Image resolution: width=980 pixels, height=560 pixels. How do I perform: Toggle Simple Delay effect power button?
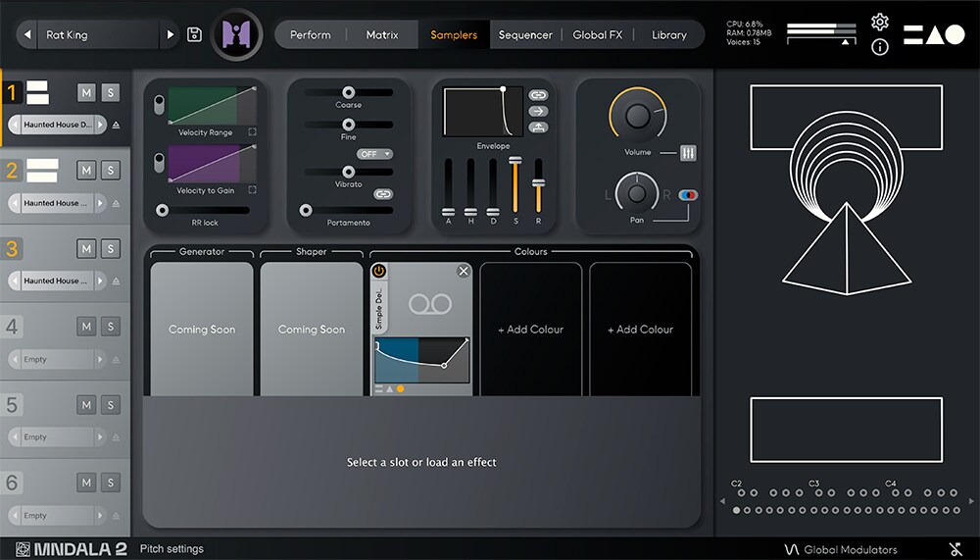tap(379, 271)
